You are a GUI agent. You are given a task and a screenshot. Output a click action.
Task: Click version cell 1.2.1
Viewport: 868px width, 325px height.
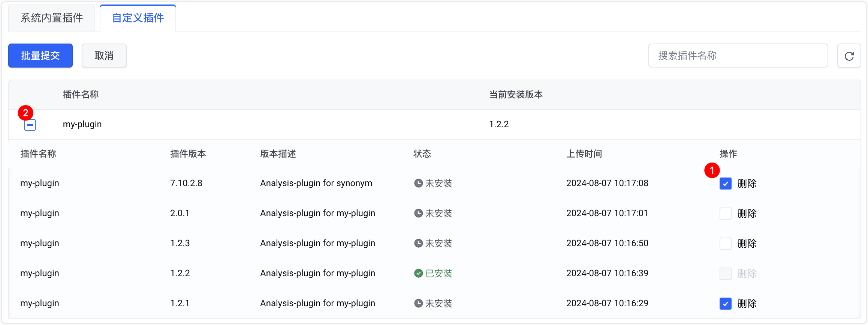[x=180, y=303]
